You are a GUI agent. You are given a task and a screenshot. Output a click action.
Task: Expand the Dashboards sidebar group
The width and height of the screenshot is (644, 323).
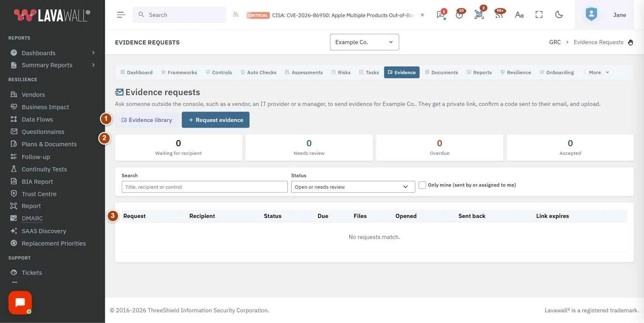pos(52,53)
